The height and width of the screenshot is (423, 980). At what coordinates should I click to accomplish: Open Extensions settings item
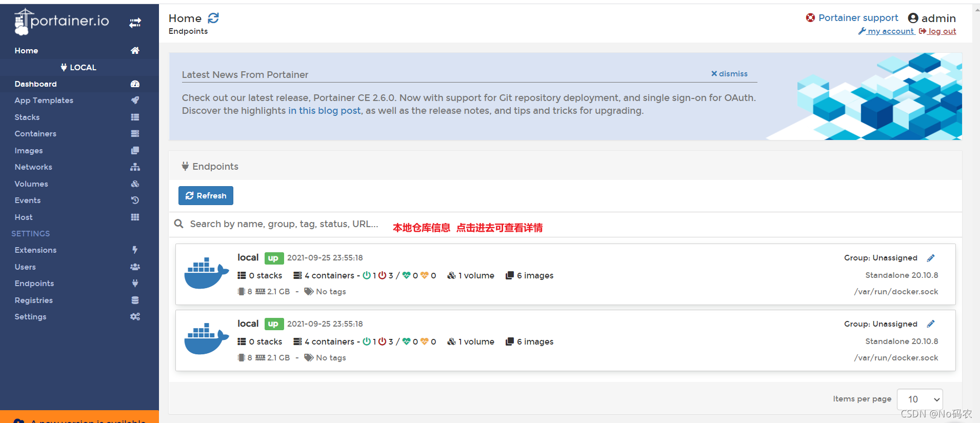pyautogui.click(x=35, y=250)
